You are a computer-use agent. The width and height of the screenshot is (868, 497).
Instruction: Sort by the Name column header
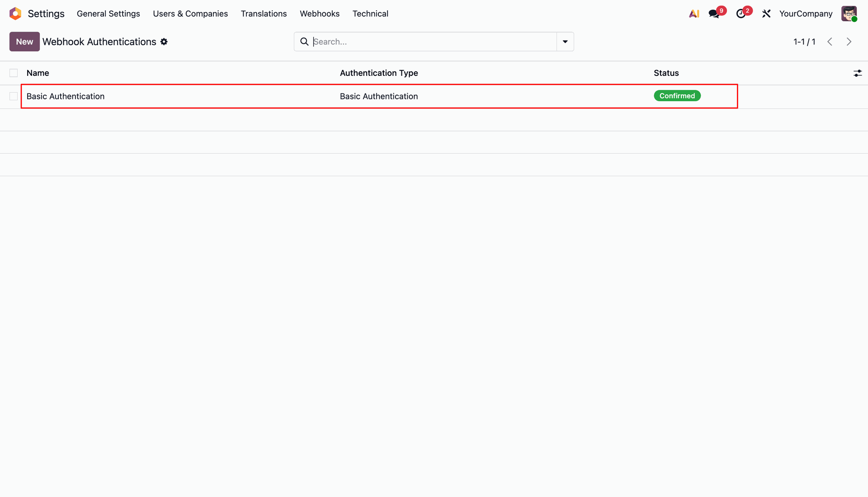[x=38, y=73]
